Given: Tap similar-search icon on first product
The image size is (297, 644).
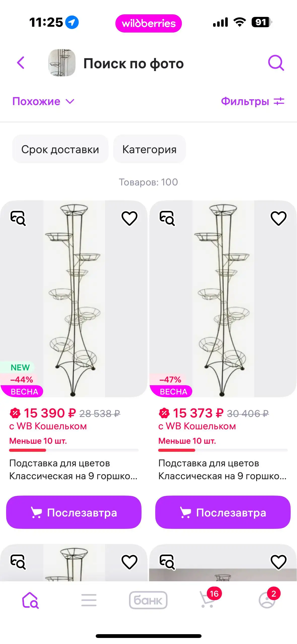Looking at the screenshot, I should click(18, 218).
